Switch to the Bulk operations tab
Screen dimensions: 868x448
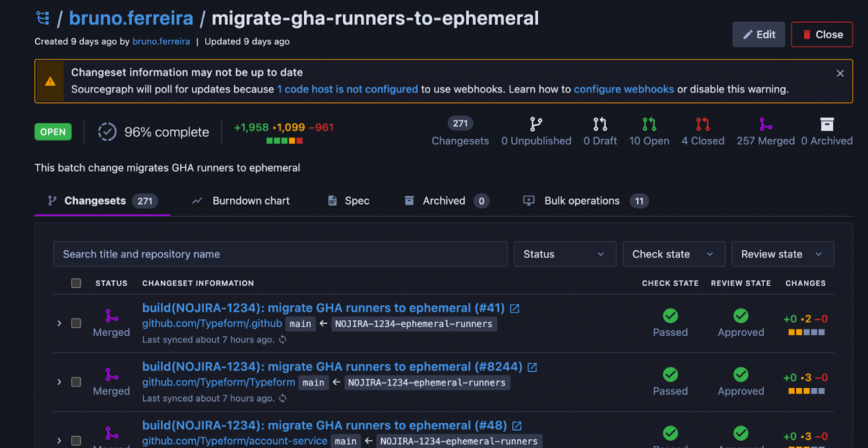tap(586, 201)
